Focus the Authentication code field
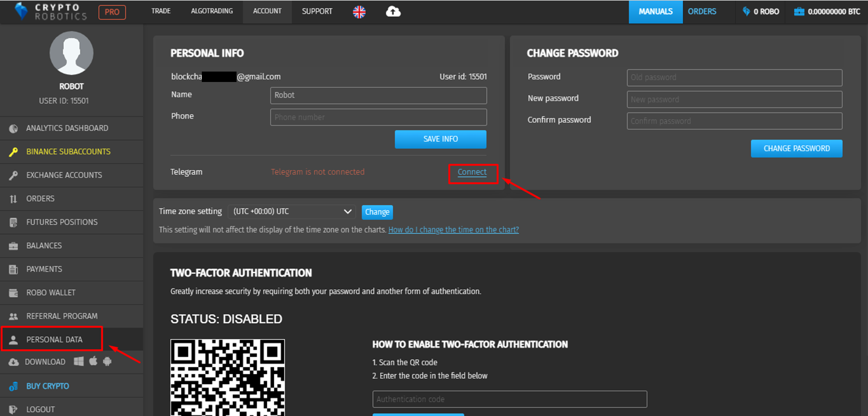 510,399
